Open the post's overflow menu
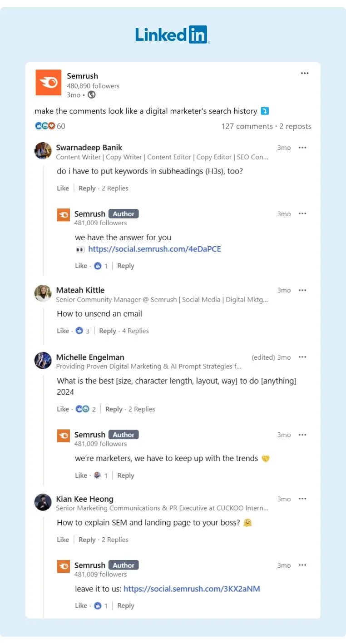 [x=305, y=73]
